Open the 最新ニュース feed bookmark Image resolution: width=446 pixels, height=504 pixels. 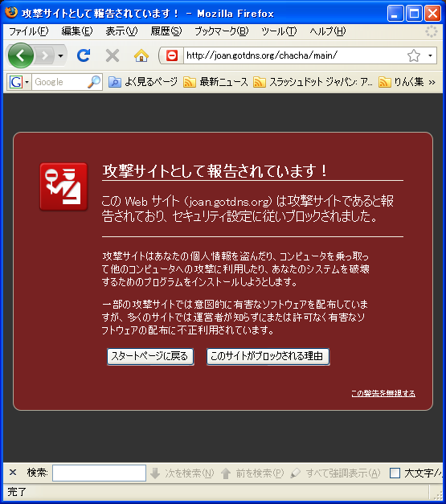click(x=215, y=82)
